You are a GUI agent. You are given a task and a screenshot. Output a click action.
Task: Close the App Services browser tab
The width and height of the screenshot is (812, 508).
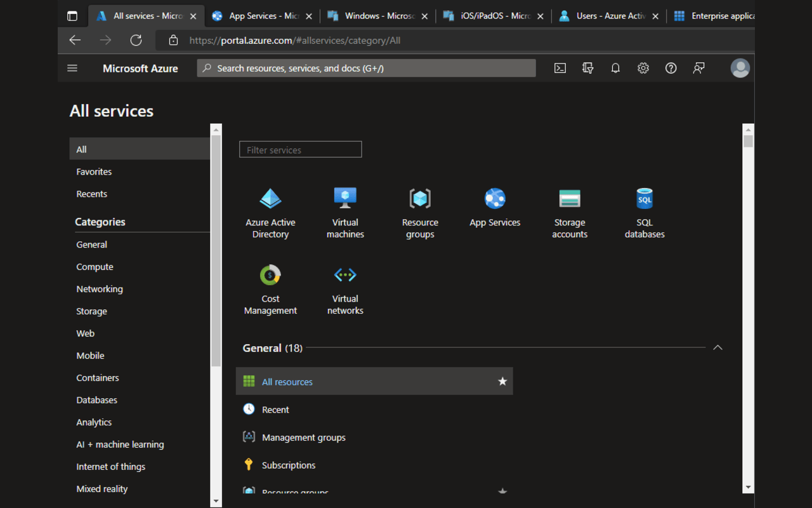[x=309, y=17]
